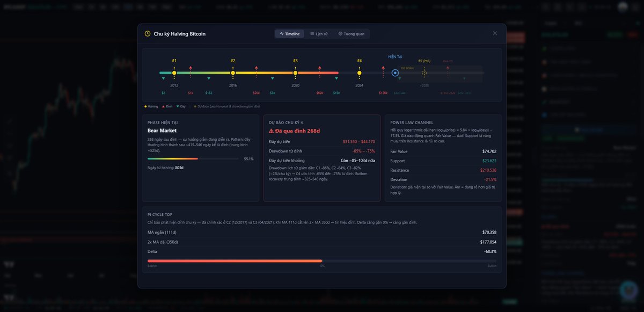The image size is (644, 312).
Task: Click the Đáy dự kiến range $31.550 – $44.170
Action: click(359, 142)
